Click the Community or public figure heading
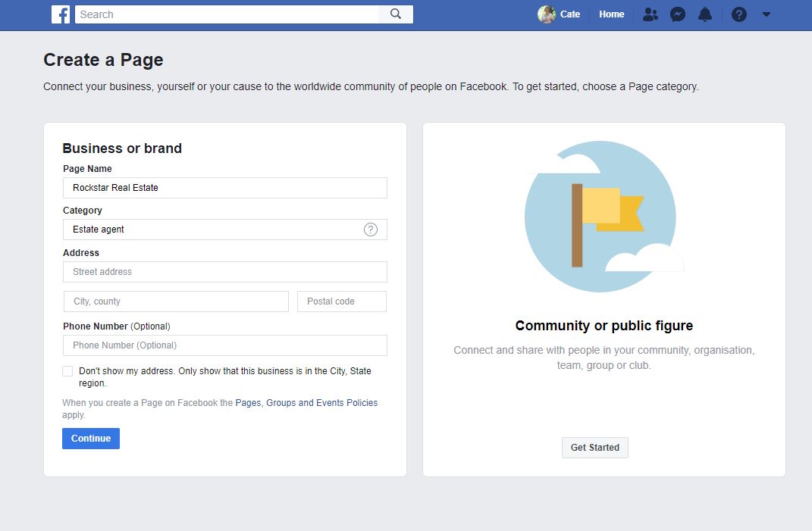 pyautogui.click(x=604, y=326)
